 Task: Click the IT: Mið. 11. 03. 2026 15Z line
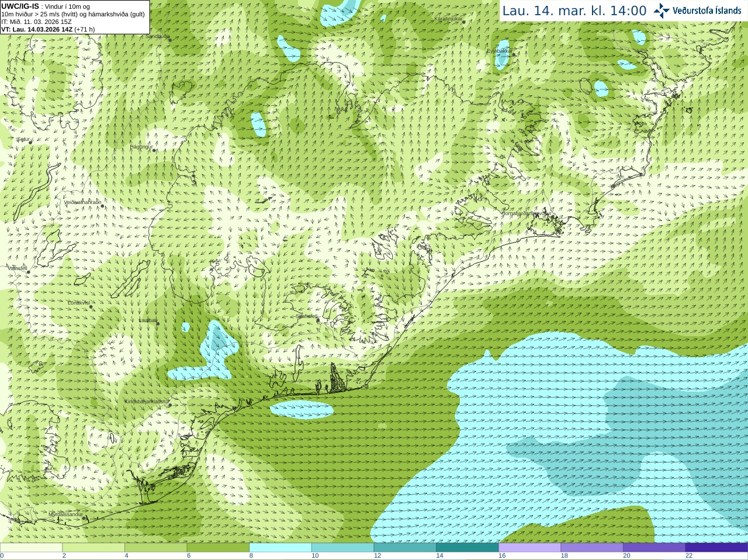tap(36, 22)
